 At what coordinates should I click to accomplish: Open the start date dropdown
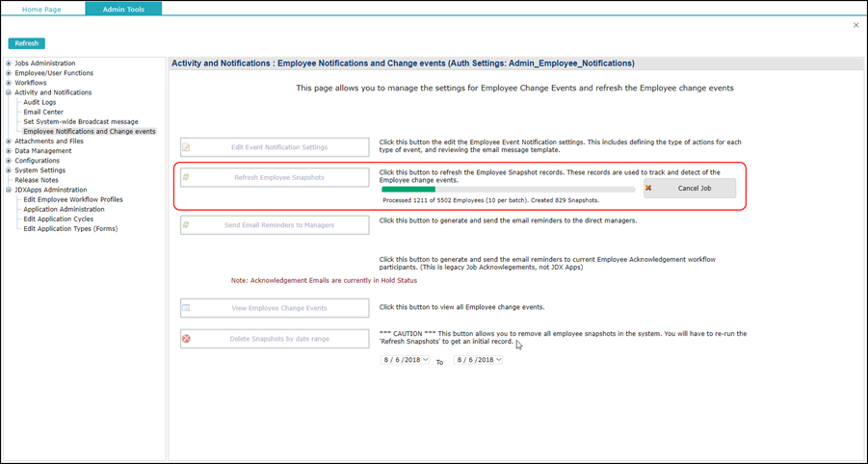[x=425, y=360]
